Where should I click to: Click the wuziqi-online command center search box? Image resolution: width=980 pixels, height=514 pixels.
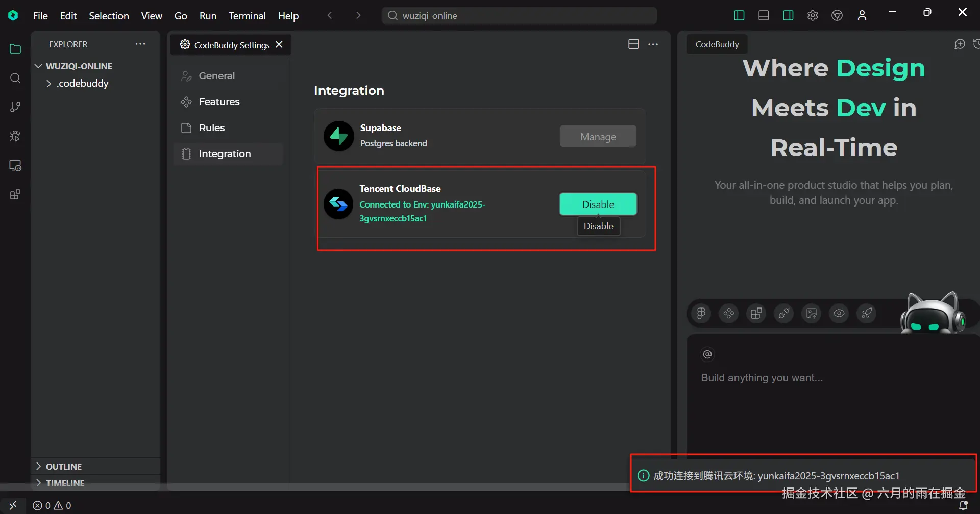point(519,16)
